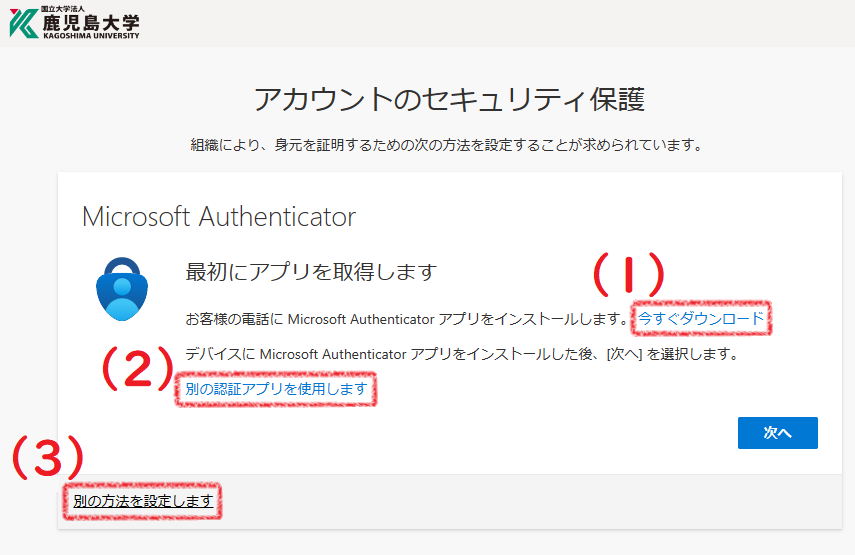855x555 pixels.
Task: Click the 最初にアプリを取得します text
Action: pos(311,272)
